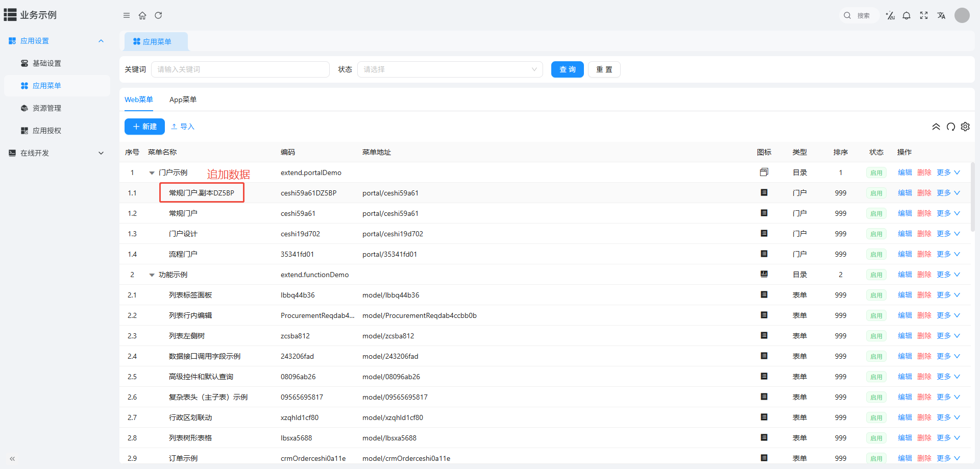
Task: Enter fullscreen using the expand icon
Action: tap(924, 15)
